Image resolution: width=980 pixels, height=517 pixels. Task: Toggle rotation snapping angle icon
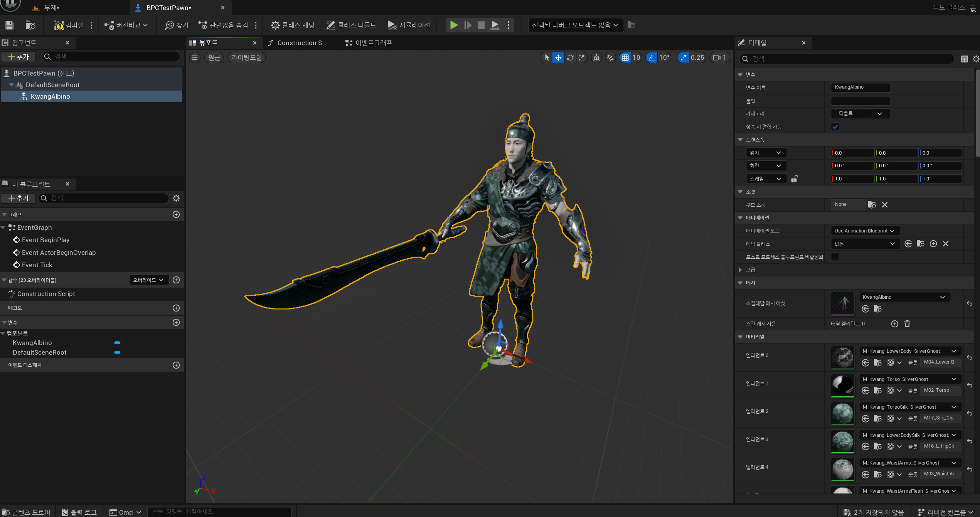652,57
